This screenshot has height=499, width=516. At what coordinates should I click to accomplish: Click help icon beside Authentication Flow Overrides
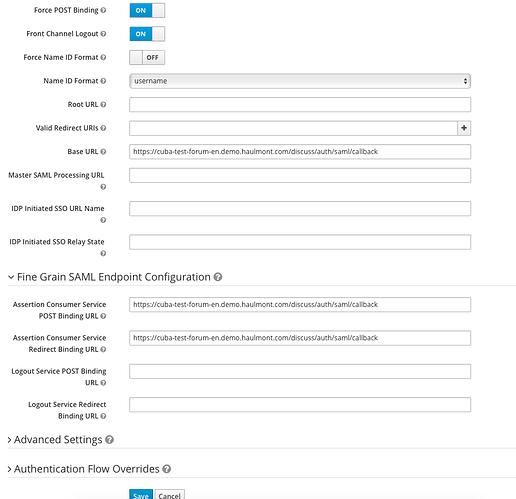pyautogui.click(x=167, y=469)
